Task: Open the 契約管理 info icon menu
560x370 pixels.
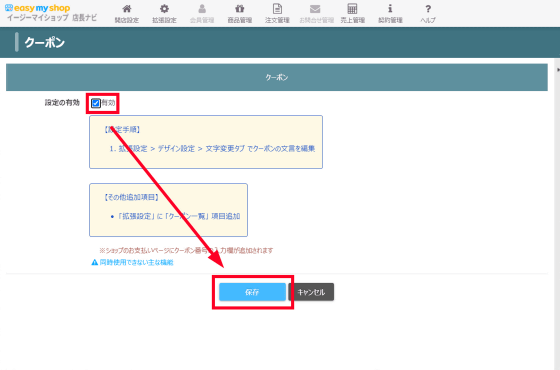Action: (390, 14)
